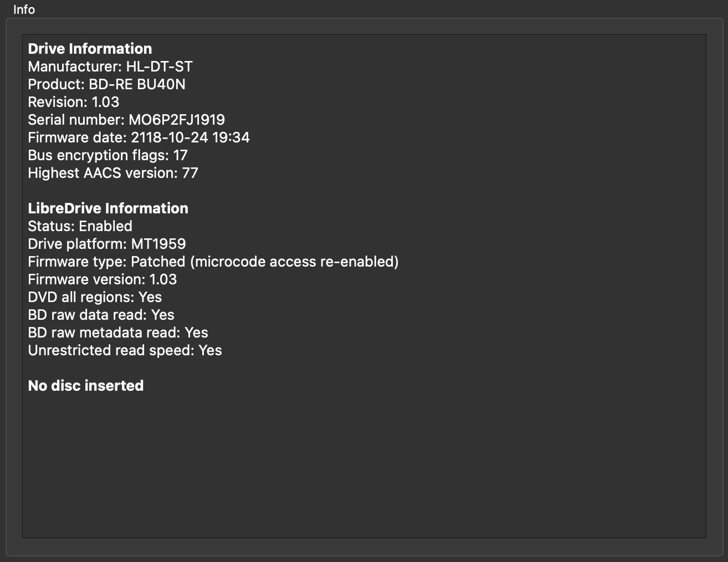Click the BD raw data read line

[101, 315]
